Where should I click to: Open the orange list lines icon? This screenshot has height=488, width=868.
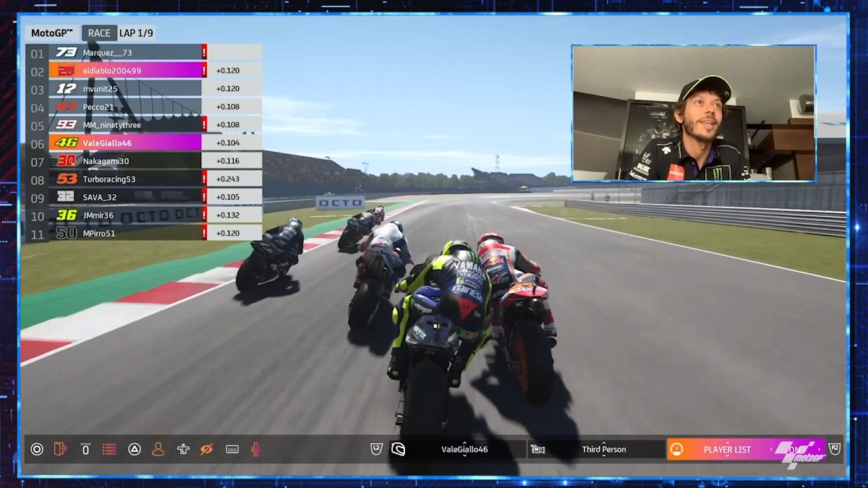[x=109, y=449]
